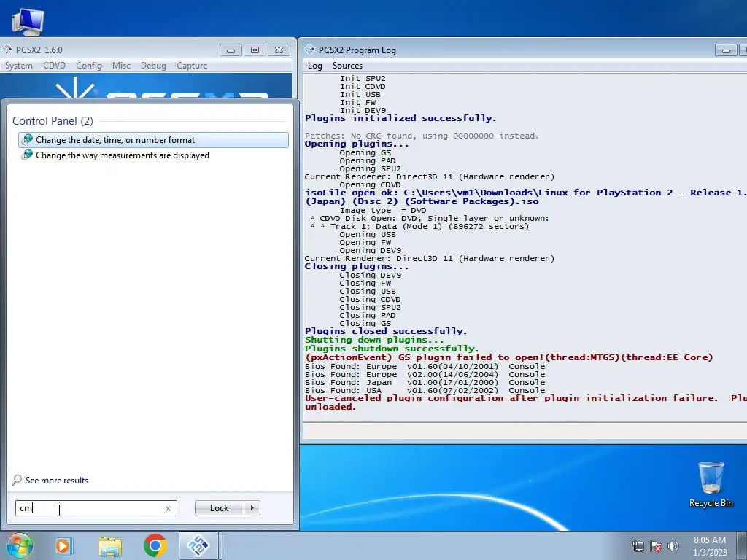The height and width of the screenshot is (560, 747).
Task: Click the globe icon for date/time format result
Action: (27, 139)
